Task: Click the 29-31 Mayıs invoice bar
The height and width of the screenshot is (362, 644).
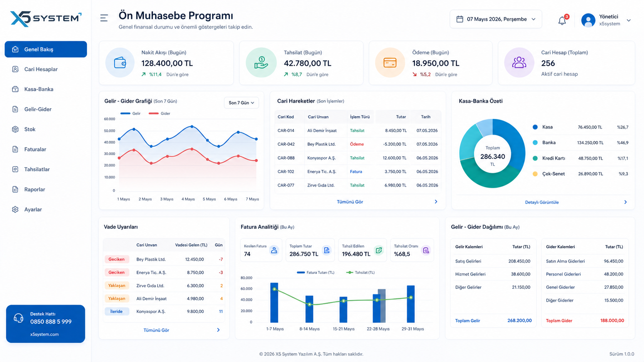Action: point(411,304)
